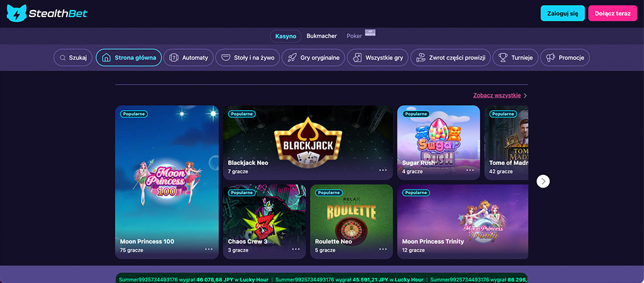
Task: Switch to the Kasyno tab
Action: (286, 36)
